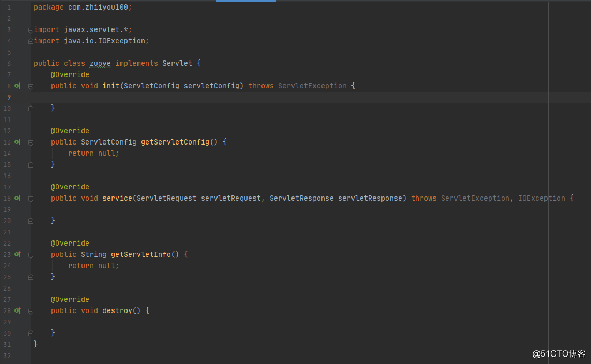Screen dimensions: 591x364
Task: Click IOException in the service throws clause
Action: 541,198
